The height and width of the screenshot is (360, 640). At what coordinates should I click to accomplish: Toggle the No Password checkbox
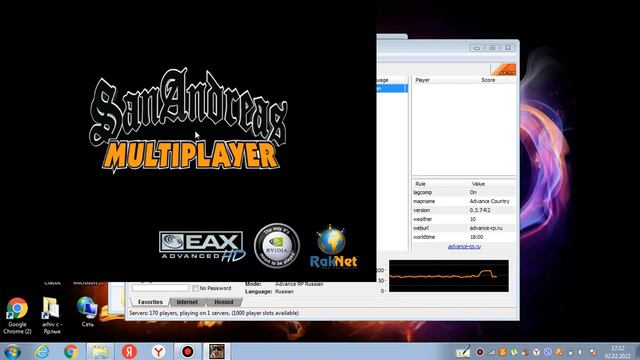(x=195, y=288)
